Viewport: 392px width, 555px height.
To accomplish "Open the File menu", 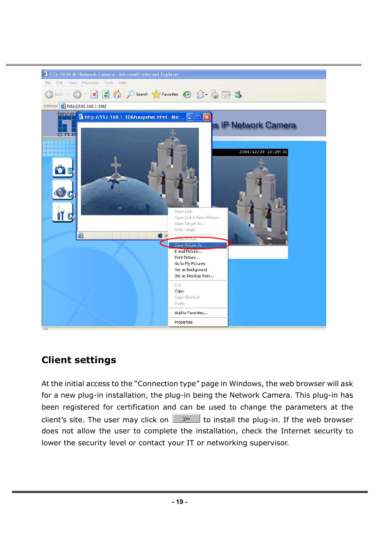I will (x=48, y=83).
